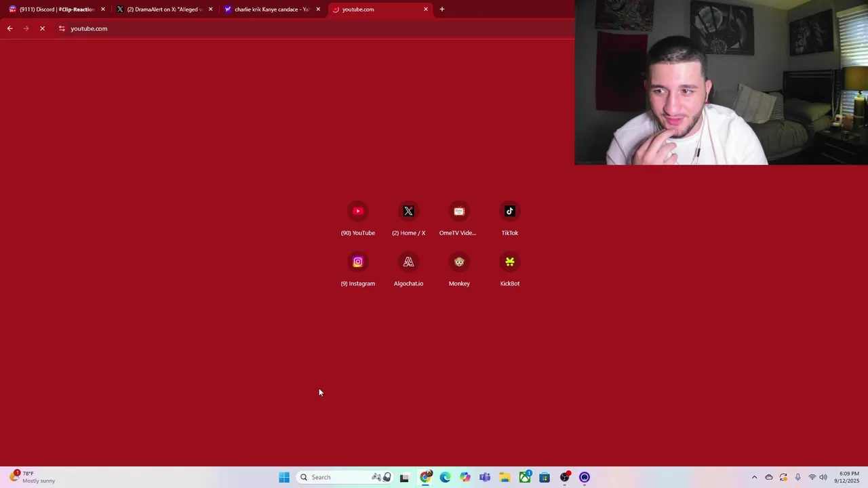Go back to the previous page

click(9, 28)
